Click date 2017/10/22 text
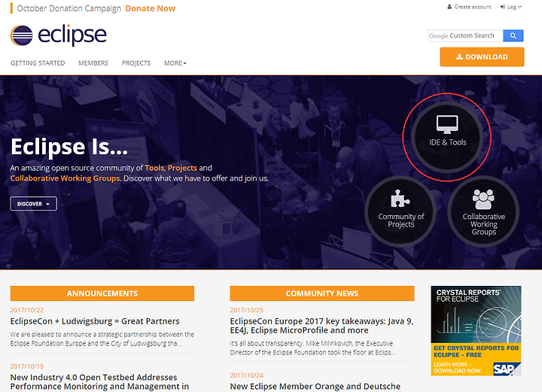 point(27,310)
